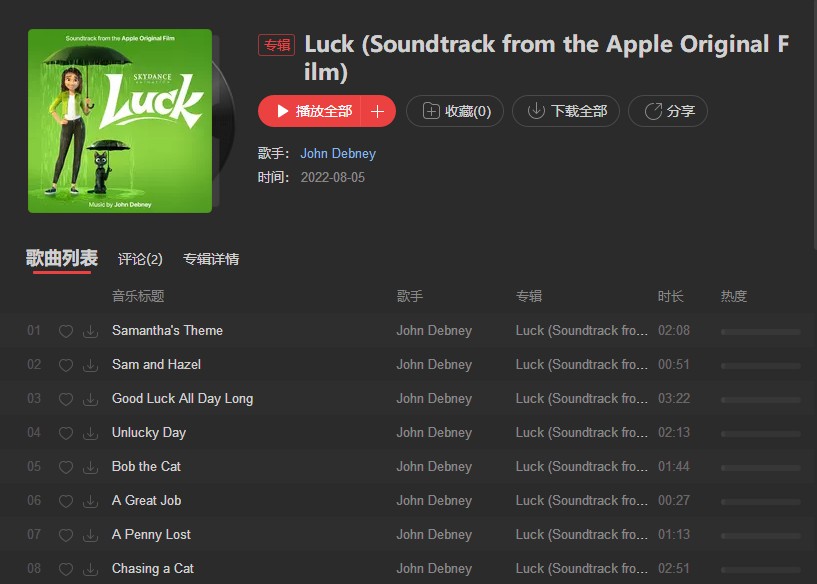Switch to the 专辑详情 tab

point(211,259)
